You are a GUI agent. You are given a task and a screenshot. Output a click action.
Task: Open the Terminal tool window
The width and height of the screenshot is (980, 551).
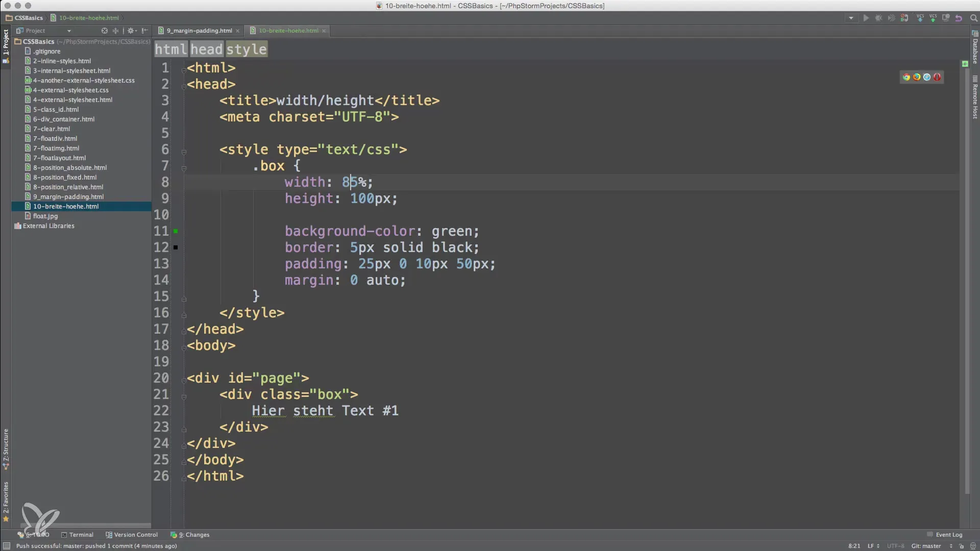(x=77, y=535)
